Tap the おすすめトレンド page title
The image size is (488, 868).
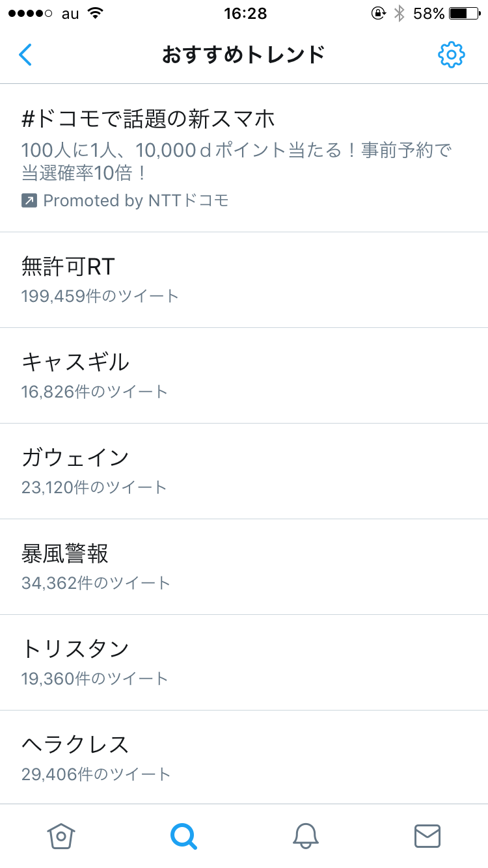click(x=243, y=55)
